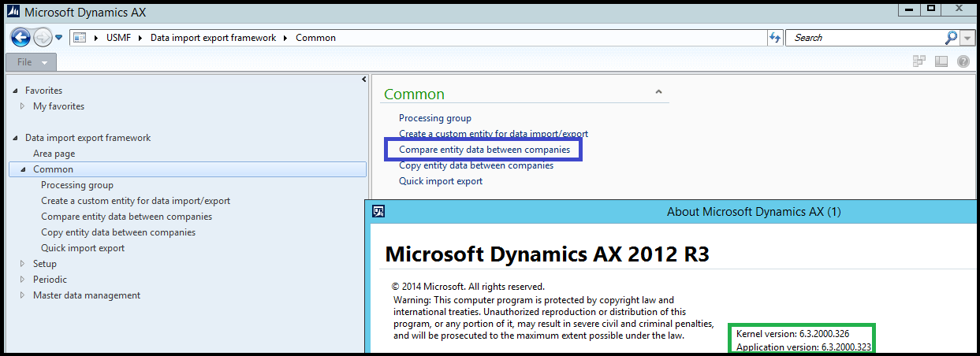Image resolution: width=980 pixels, height=356 pixels.
Task: Select Area page in navigation tree
Action: 54,154
